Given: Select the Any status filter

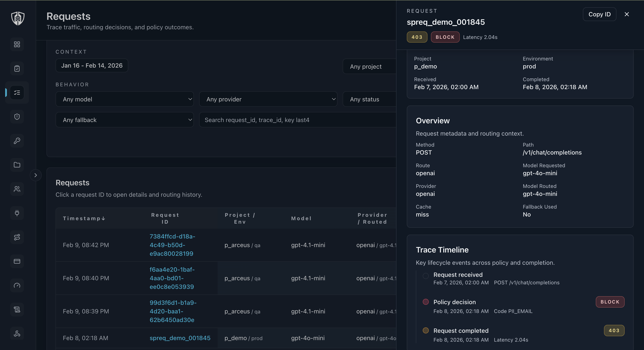Looking at the screenshot, I should pyautogui.click(x=370, y=99).
